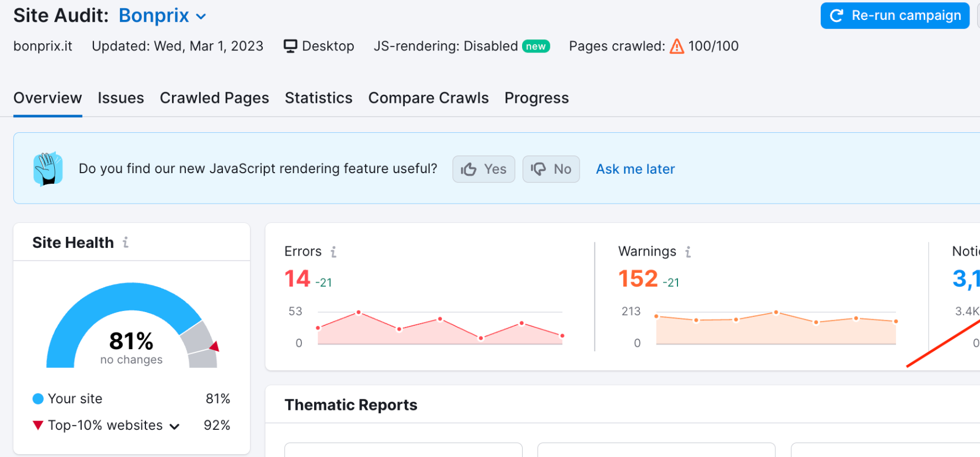Image resolution: width=980 pixels, height=457 pixels.
Task: Vote Yes with the thumbs-up button
Action: (483, 169)
